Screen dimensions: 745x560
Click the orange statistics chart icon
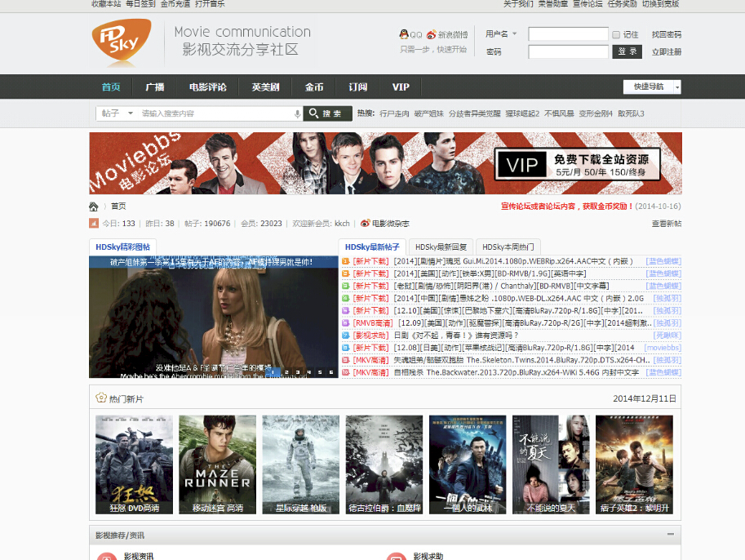pyautogui.click(x=94, y=223)
